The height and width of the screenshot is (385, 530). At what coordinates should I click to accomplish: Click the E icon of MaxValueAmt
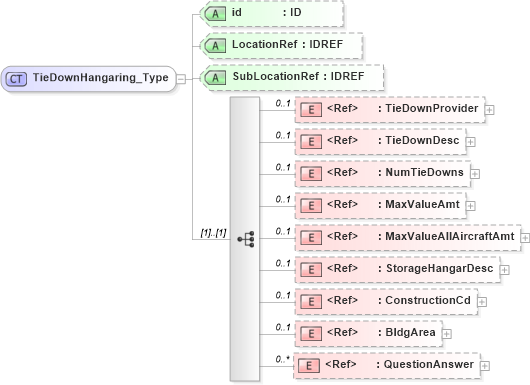311,206
